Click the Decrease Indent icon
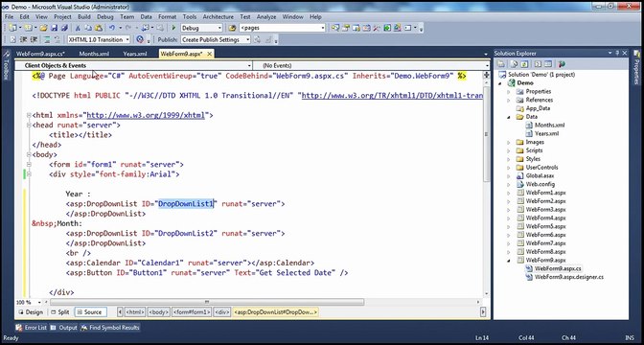The height and width of the screenshot is (345, 644). point(23,39)
